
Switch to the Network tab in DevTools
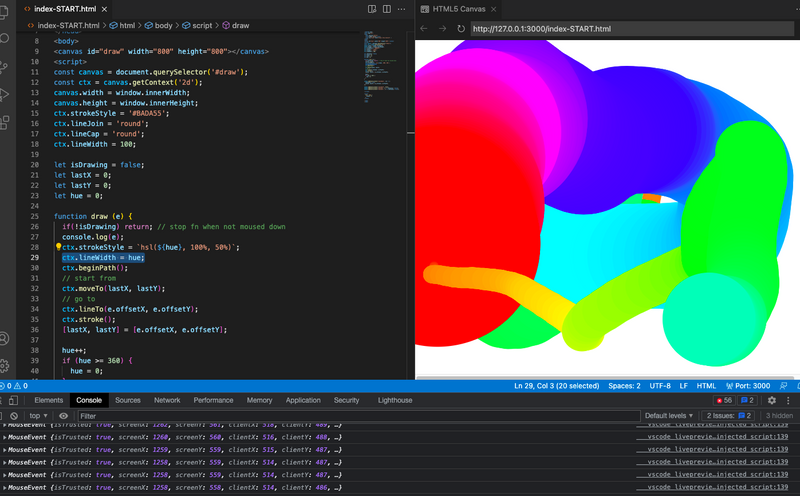[167, 400]
